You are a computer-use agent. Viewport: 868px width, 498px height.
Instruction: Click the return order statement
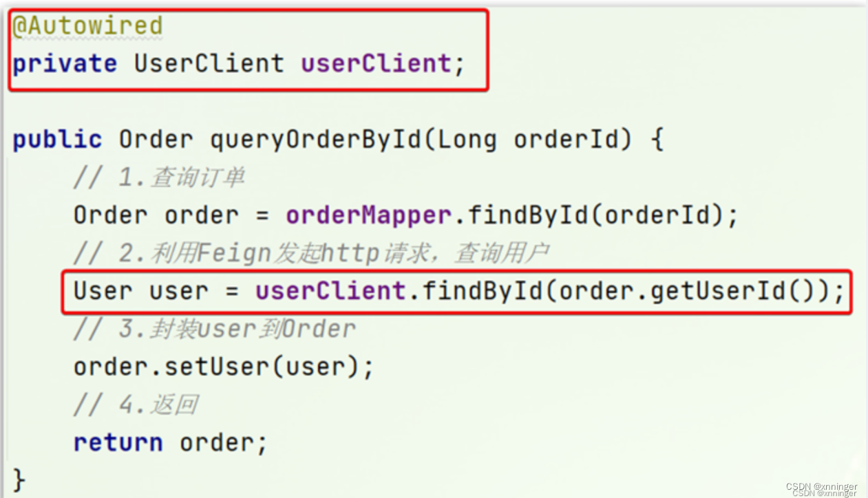(x=170, y=442)
